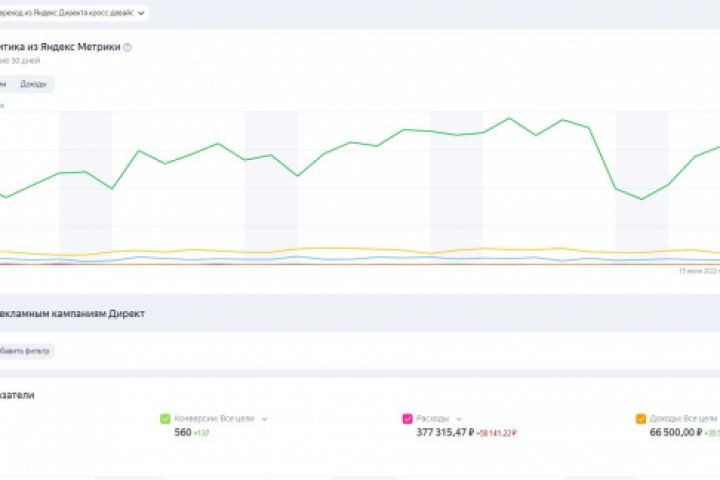Expand the Конверсии Все цели chevron
Image resolution: width=720 pixels, height=480 pixels.
(264, 419)
